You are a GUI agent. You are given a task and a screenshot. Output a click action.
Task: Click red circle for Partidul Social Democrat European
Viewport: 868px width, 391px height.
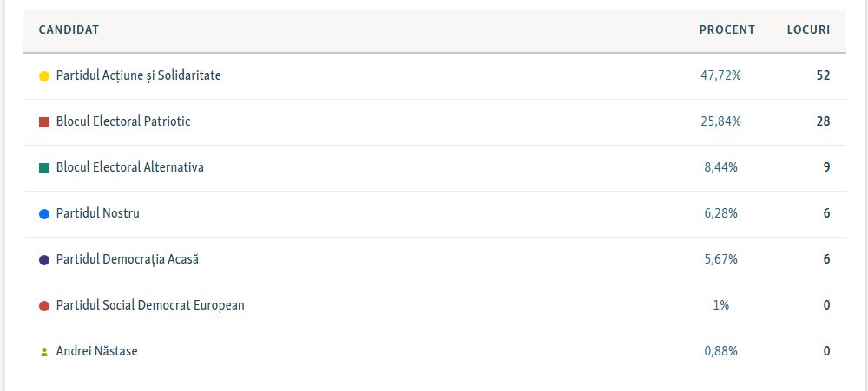[44, 306]
